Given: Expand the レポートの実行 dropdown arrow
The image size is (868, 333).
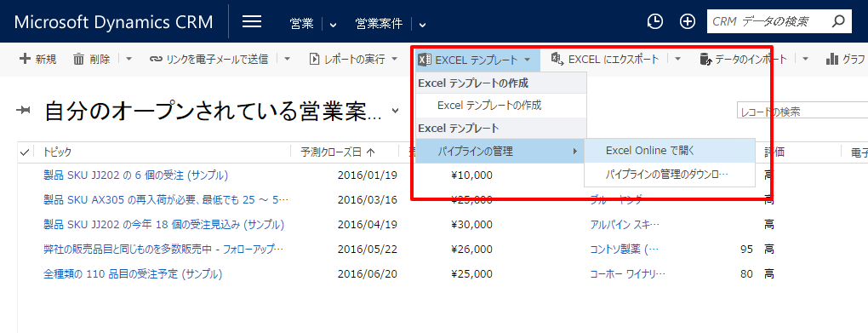Looking at the screenshot, I should coord(394,59).
